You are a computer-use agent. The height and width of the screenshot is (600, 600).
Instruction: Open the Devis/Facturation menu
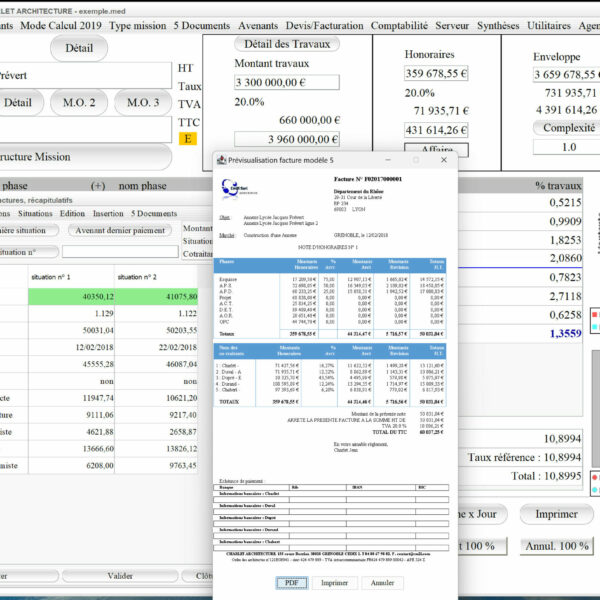click(x=324, y=26)
